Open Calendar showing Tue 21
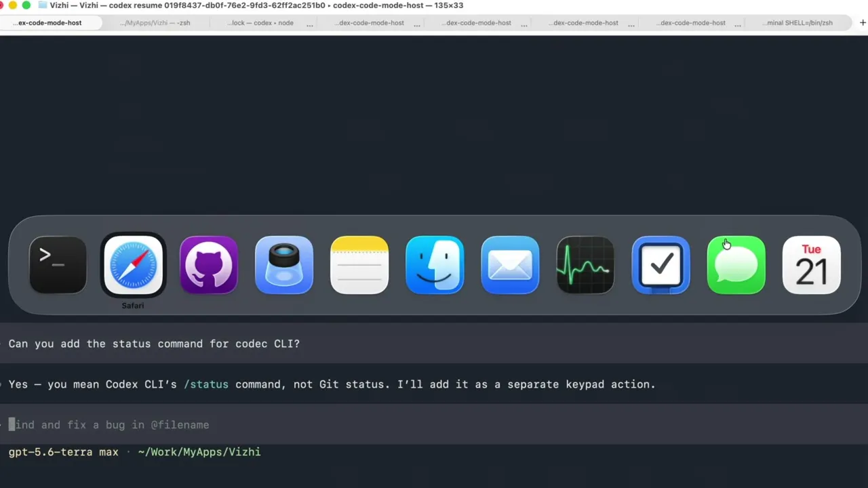868x488 pixels. tap(812, 265)
